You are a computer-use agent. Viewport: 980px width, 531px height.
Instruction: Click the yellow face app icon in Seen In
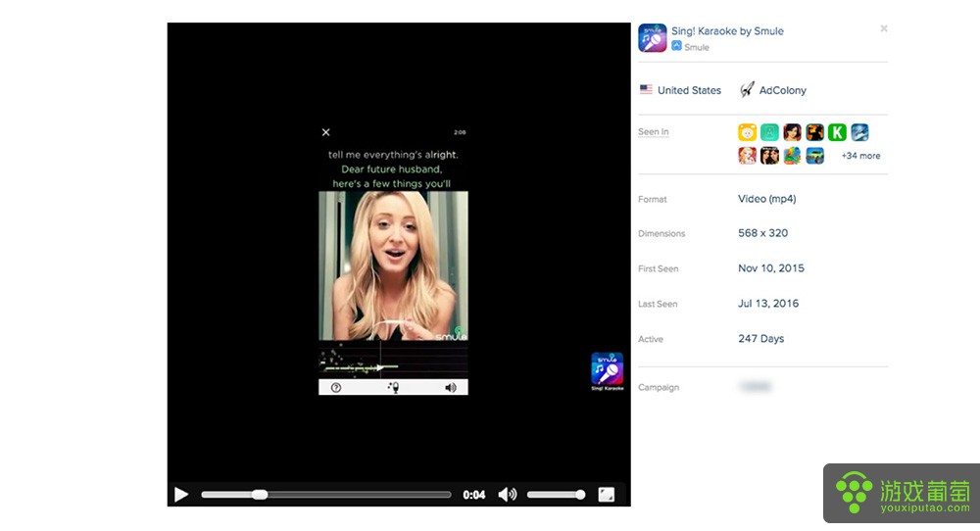(748, 132)
